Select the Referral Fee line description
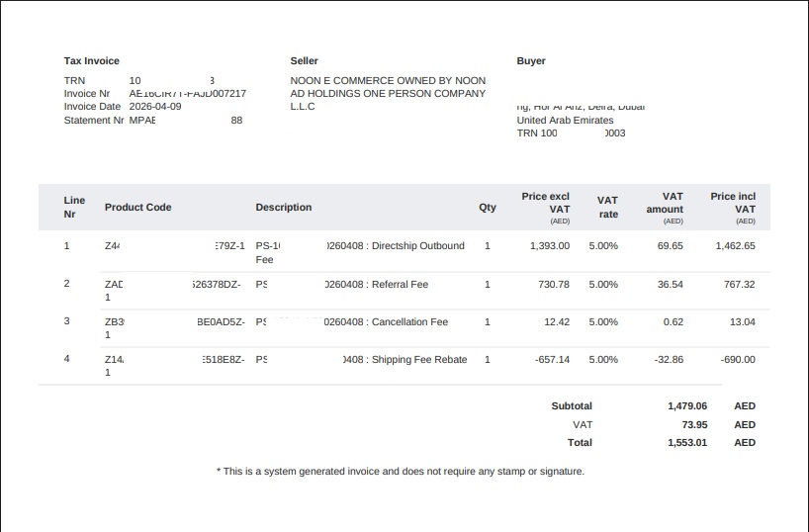 click(341, 285)
